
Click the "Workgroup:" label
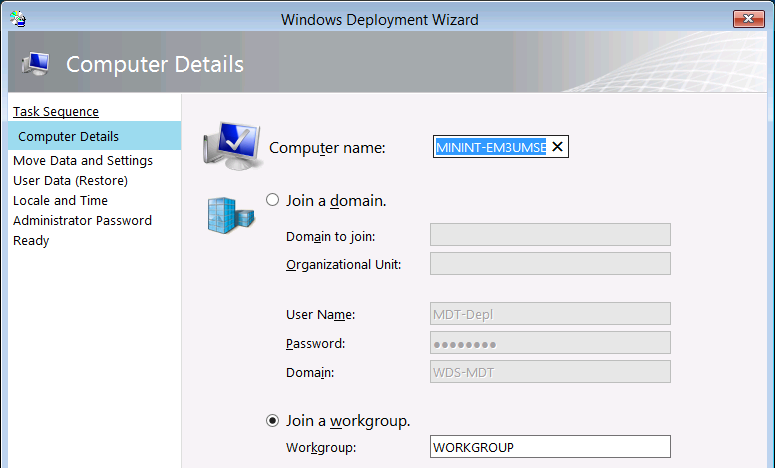(321, 447)
